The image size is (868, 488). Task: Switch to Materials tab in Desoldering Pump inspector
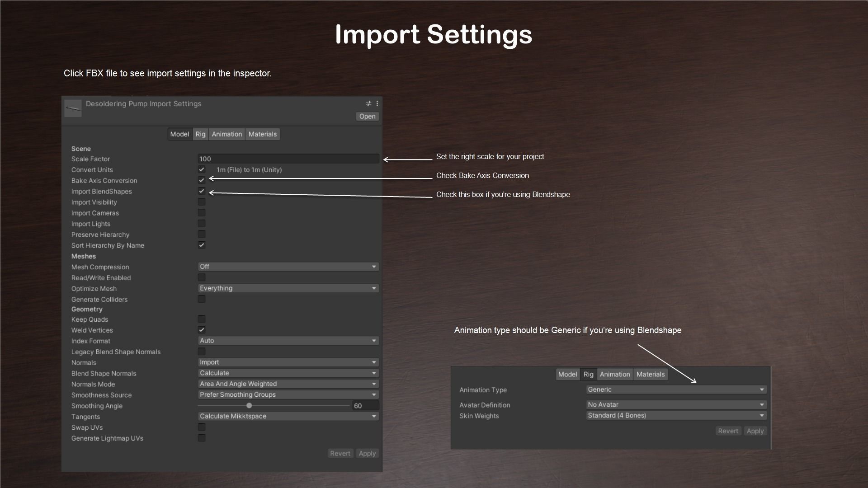tap(262, 134)
